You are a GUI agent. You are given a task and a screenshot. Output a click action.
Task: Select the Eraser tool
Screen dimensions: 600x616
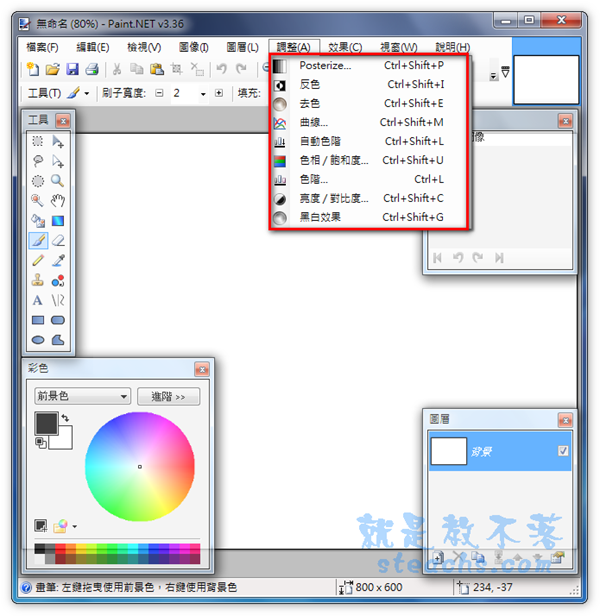[58, 240]
